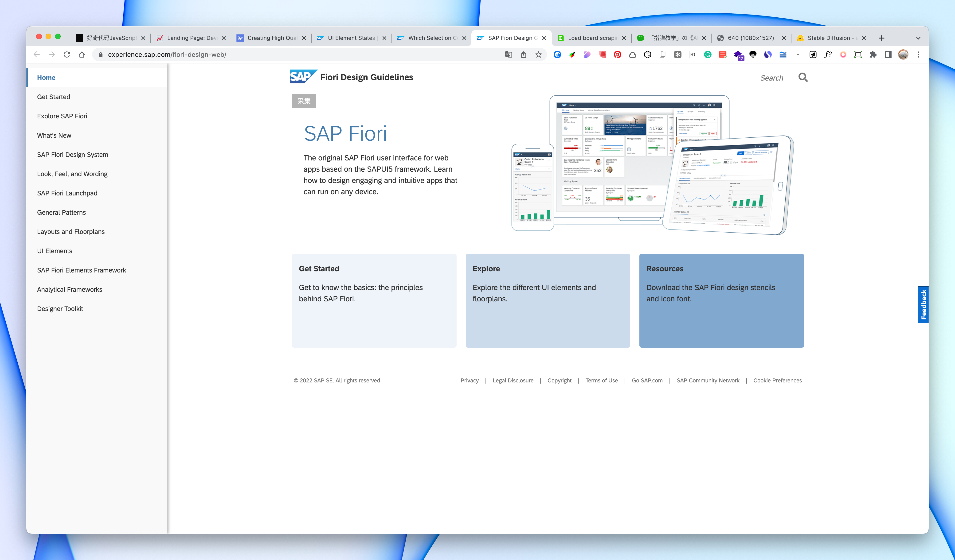Toggle the browser side panel icon
Screen dimensions: 955x560
pyautogui.click(x=888, y=54)
